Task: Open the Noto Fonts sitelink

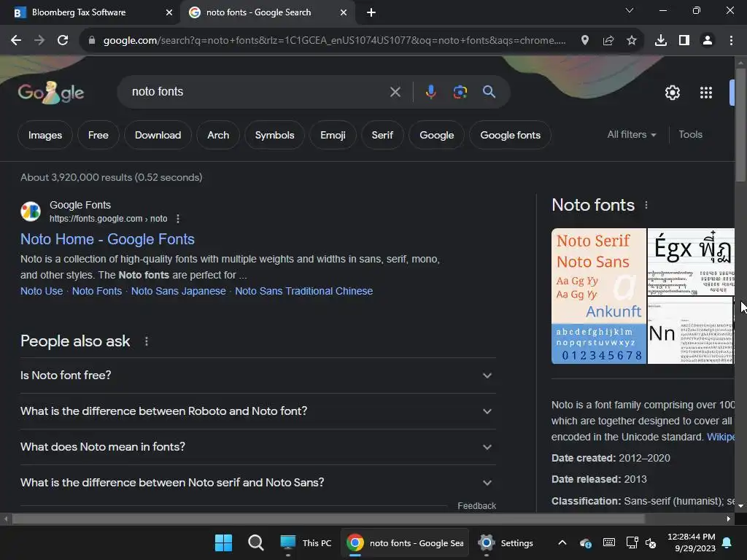Action: pyautogui.click(x=97, y=291)
